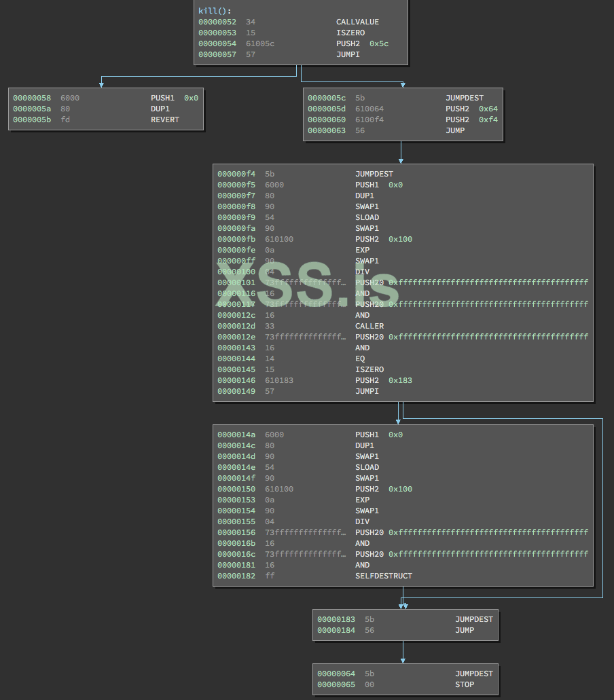614x700 pixels.
Task: Click 0x0 operand at 0000014a
Action: pyautogui.click(x=395, y=435)
